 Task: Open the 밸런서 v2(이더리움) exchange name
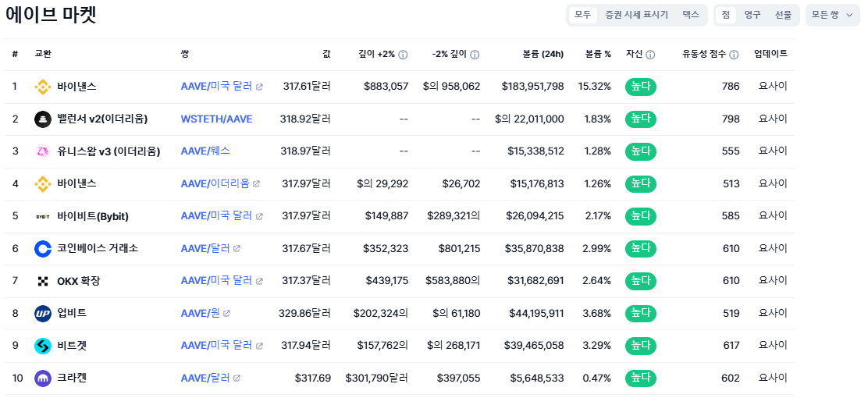[102, 119]
